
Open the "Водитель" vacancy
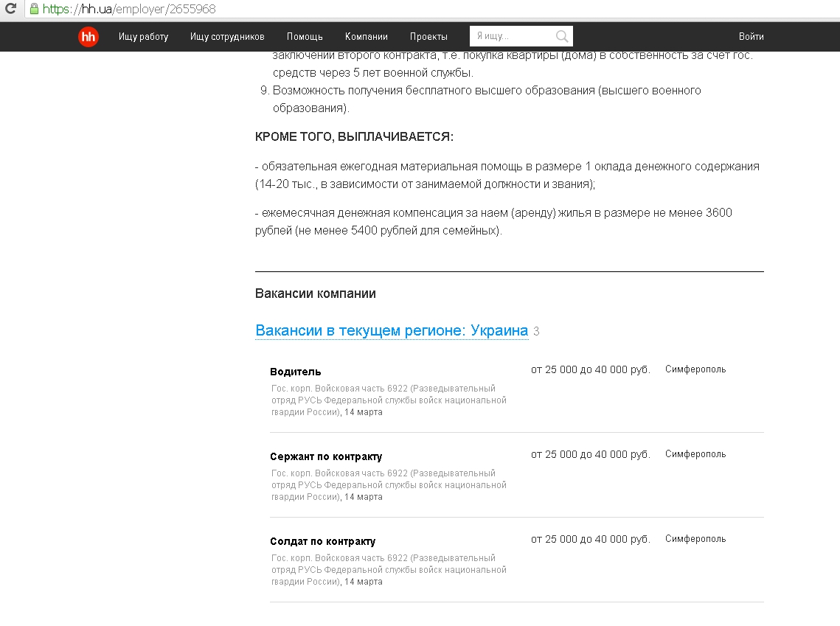click(x=295, y=372)
